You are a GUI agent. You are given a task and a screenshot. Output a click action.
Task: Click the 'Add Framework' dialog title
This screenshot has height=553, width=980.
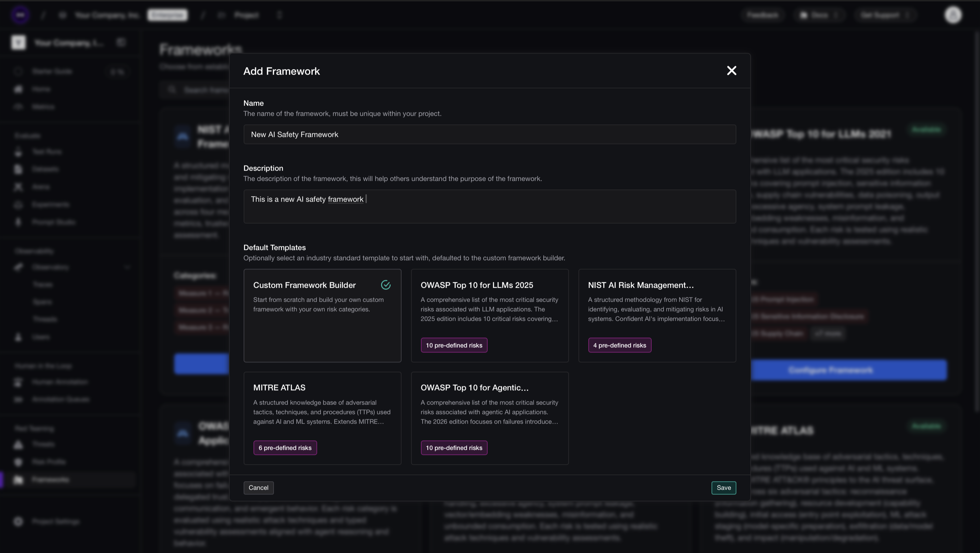coord(281,71)
